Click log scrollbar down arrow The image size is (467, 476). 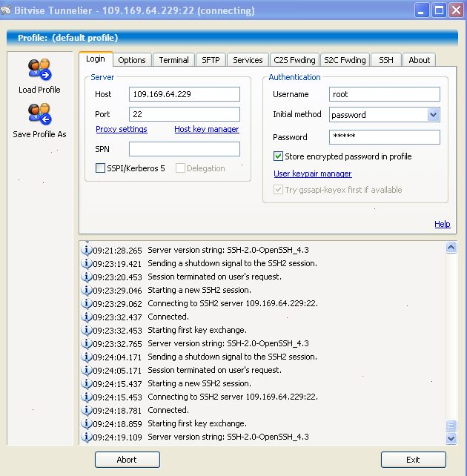(451, 438)
